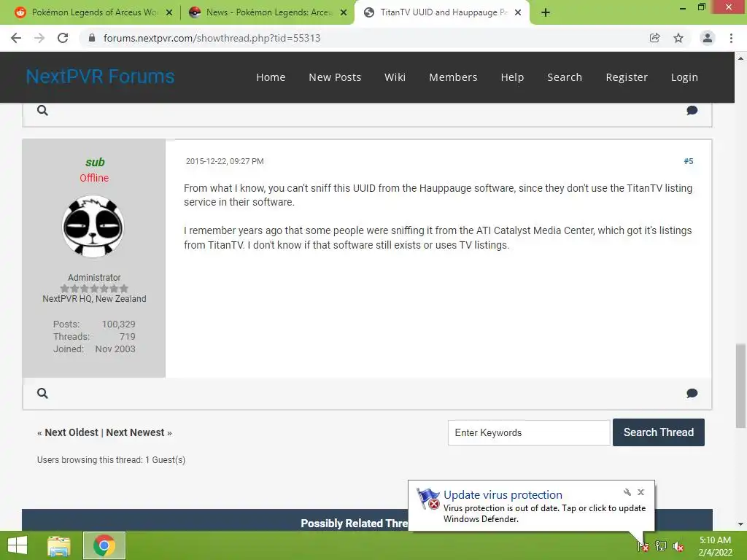Open the #5 post permalink
The image size is (747, 560).
coord(689,161)
